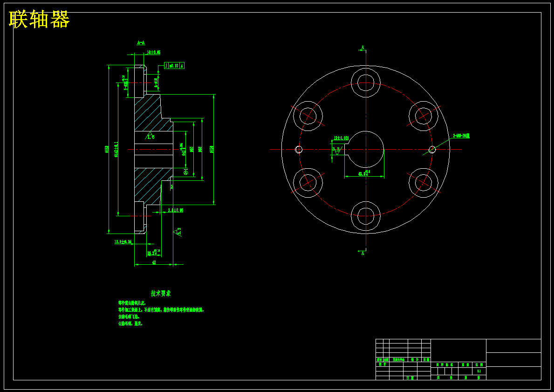Click the 技术要求 heading text
This screenshot has height=392, width=554.
161,293
